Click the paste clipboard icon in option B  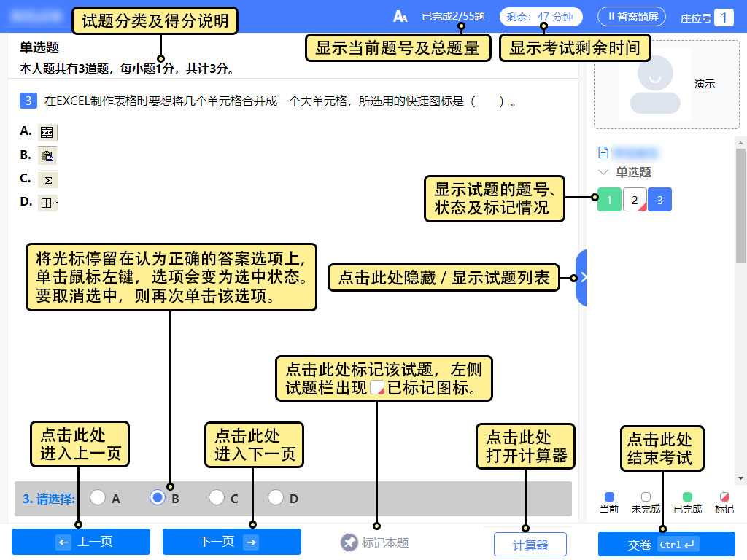47,156
